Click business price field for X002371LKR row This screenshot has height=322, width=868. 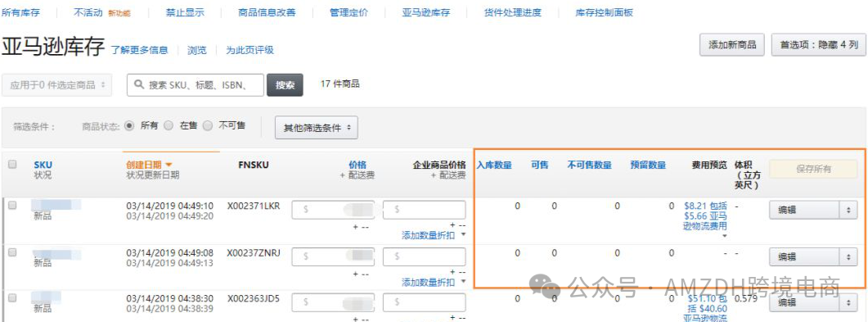[425, 211]
